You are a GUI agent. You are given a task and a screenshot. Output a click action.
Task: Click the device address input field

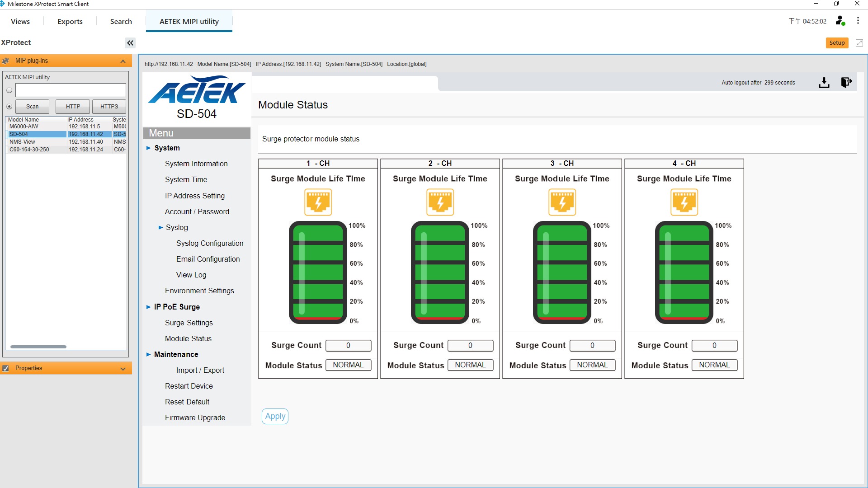click(71, 90)
